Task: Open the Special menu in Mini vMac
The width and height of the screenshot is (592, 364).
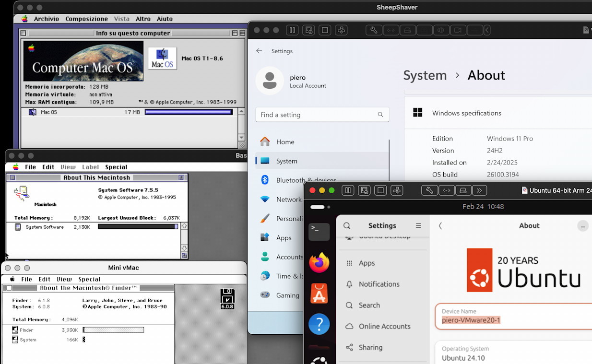Action: coord(89,279)
